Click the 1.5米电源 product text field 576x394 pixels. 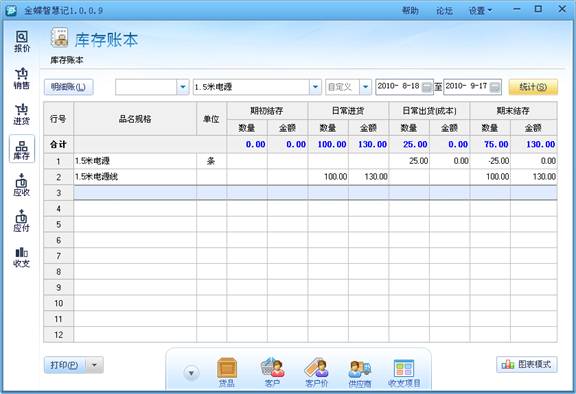pyautogui.click(x=251, y=87)
